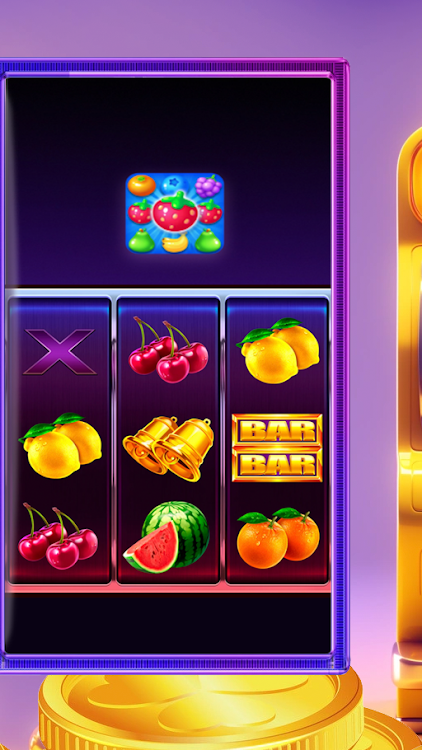Tap the large gold coin below the machine
This screenshot has width=422, height=750.
pyautogui.click(x=201, y=713)
